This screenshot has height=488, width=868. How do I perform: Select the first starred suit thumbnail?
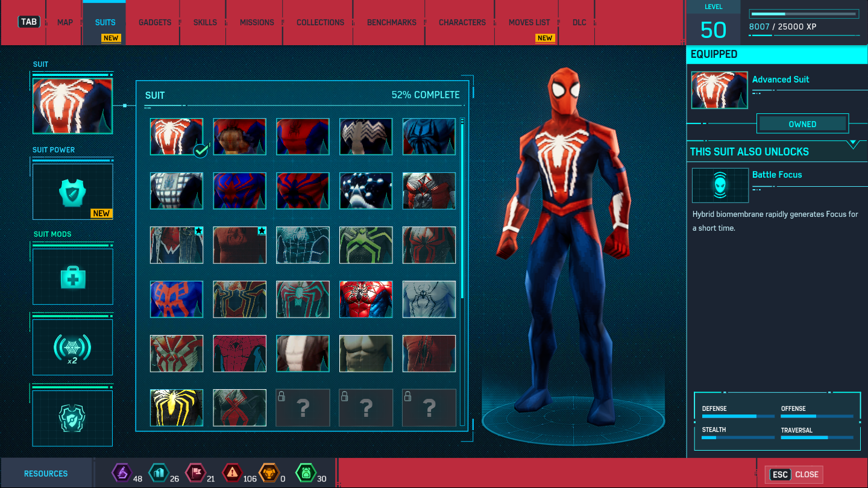tap(176, 245)
